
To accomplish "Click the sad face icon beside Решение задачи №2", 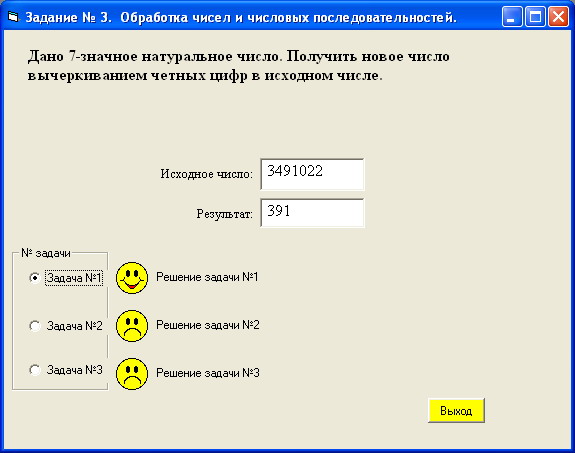I will tap(132, 326).
